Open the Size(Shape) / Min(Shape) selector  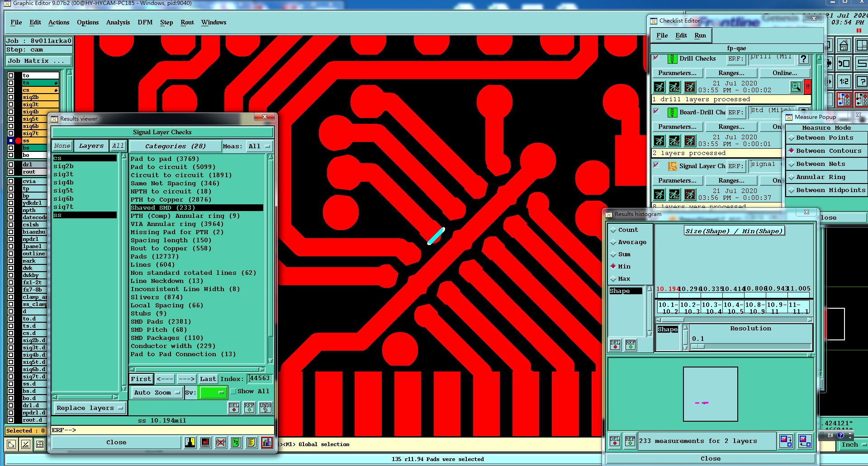coord(734,231)
